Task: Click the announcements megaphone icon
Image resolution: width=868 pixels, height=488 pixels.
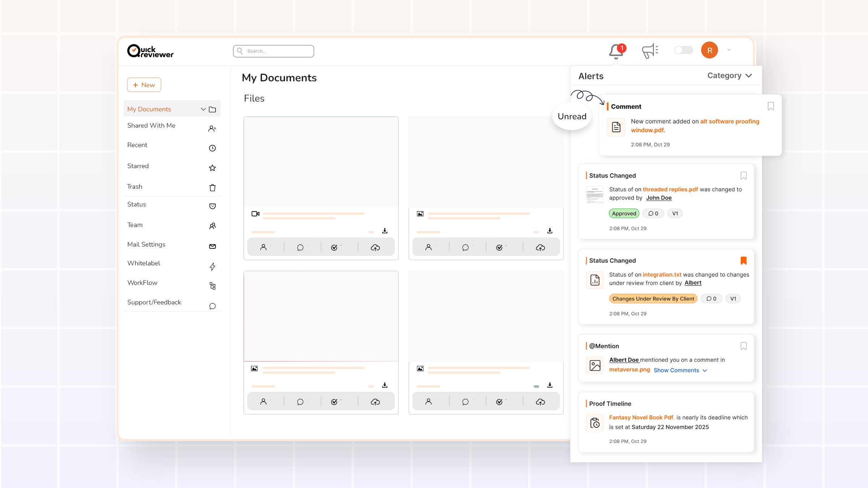Action: 650,51
